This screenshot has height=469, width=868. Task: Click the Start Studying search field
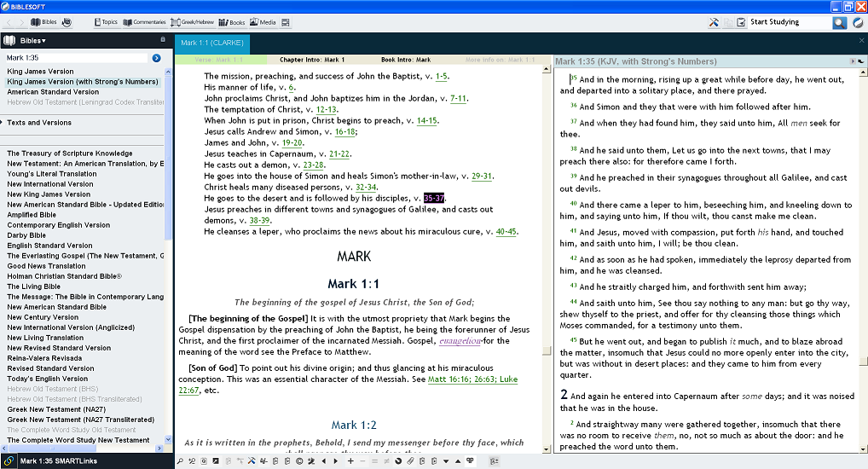pos(790,22)
